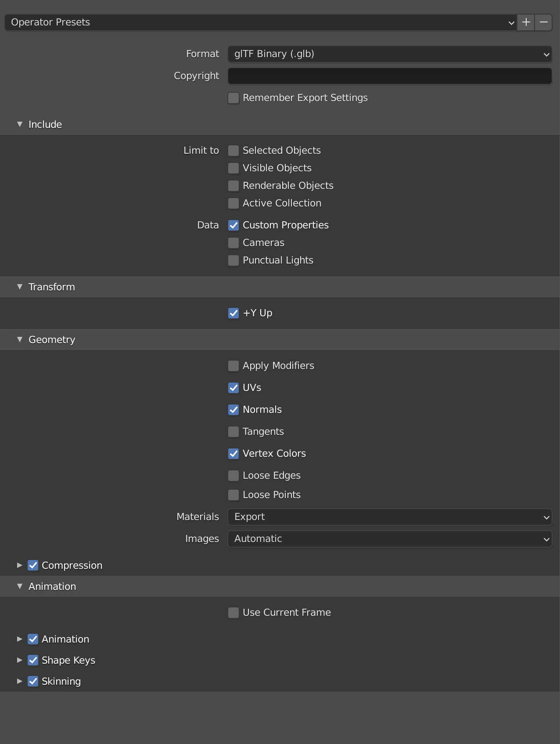Expand the Shape Keys options
Image resolution: width=560 pixels, height=744 pixels.
[x=20, y=660]
